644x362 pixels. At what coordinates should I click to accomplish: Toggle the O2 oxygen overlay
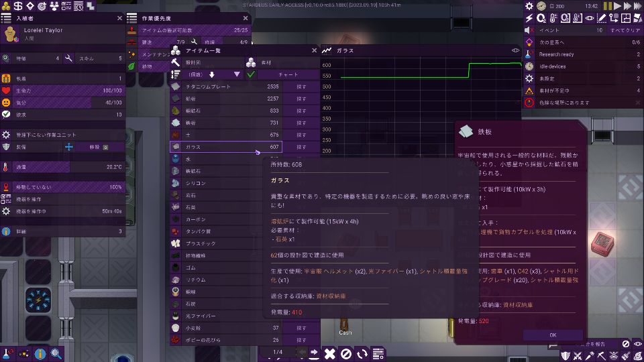tap(541, 18)
